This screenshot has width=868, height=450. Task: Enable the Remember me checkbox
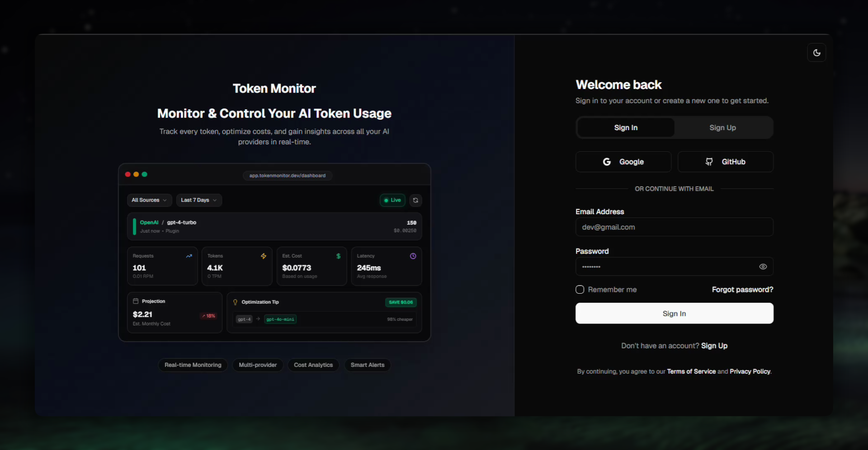(580, 290)
